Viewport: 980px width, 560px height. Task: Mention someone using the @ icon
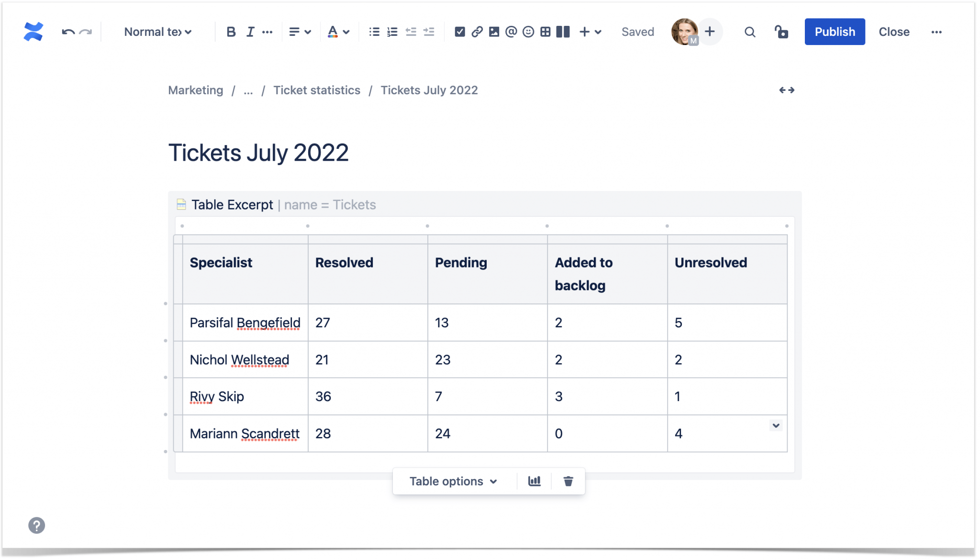coord(511,32)
